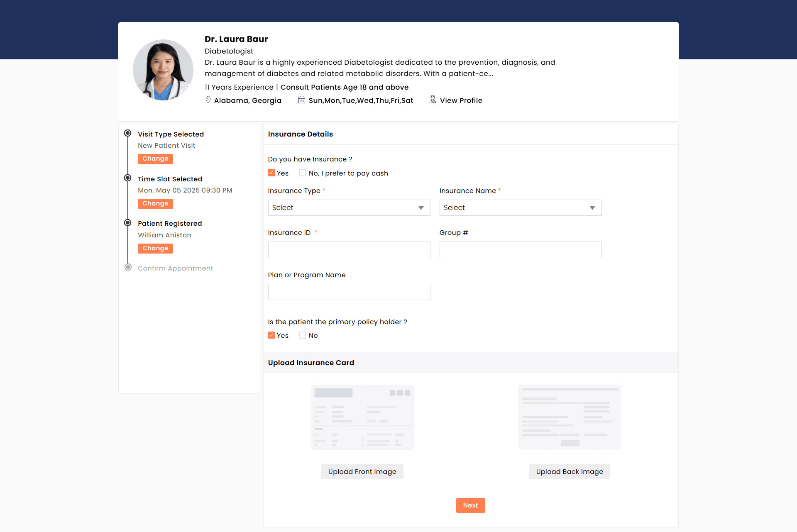
Task: Open the Insurance Type dropdown
Action: (349, 207)
